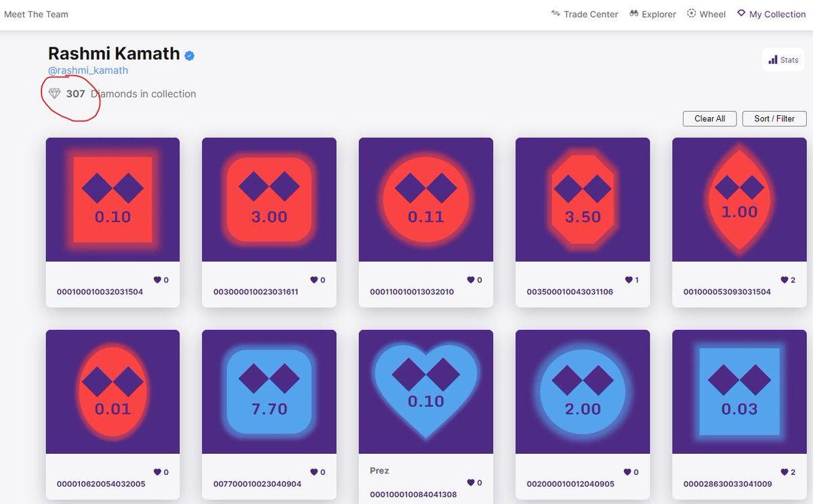Open the Explorer page

click(x=652, y=14)
